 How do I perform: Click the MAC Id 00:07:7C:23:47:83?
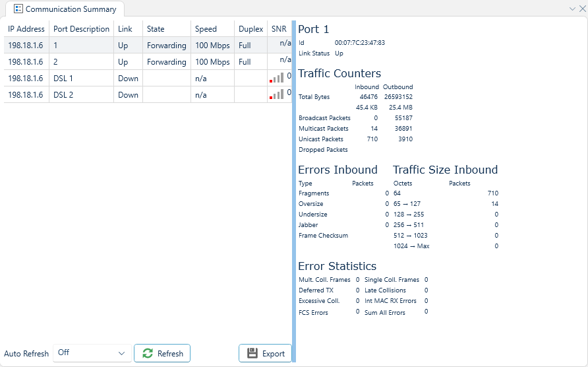(x=360, y=42)
